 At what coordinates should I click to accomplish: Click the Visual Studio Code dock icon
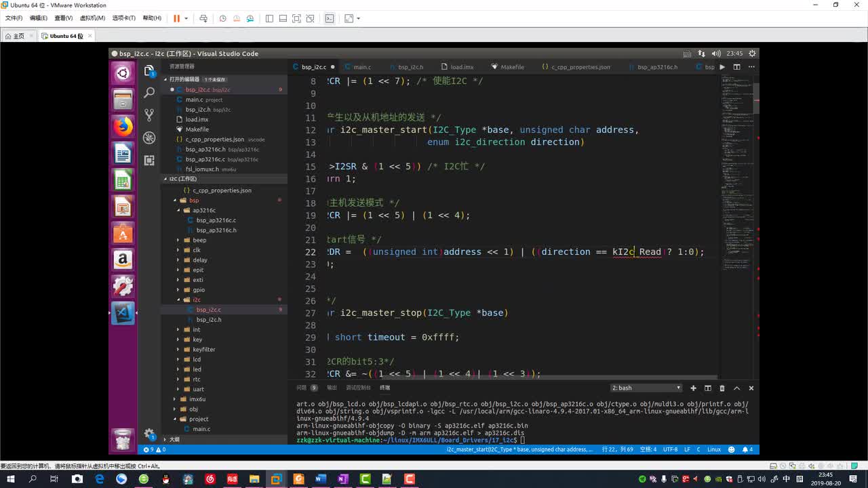(123, 312)
